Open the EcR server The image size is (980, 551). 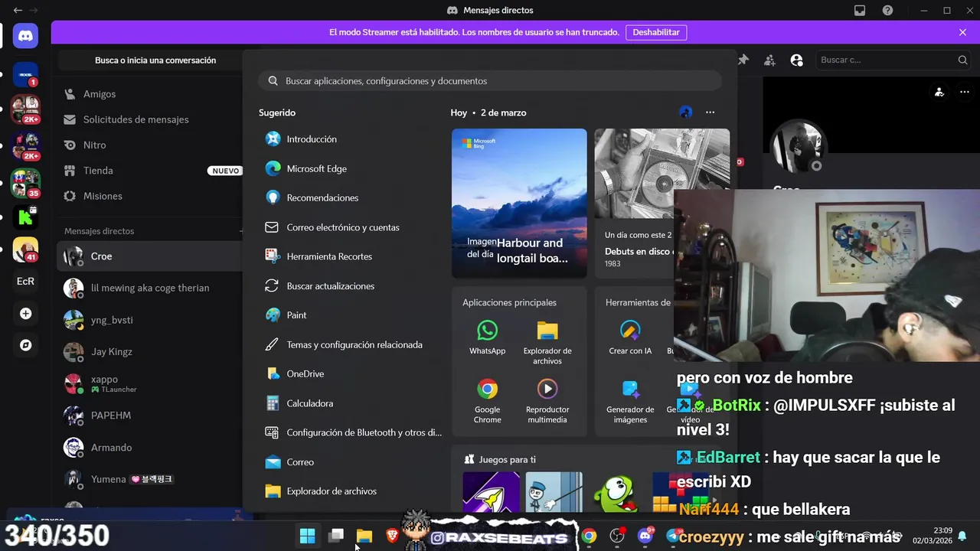click(x=25, y=281)
